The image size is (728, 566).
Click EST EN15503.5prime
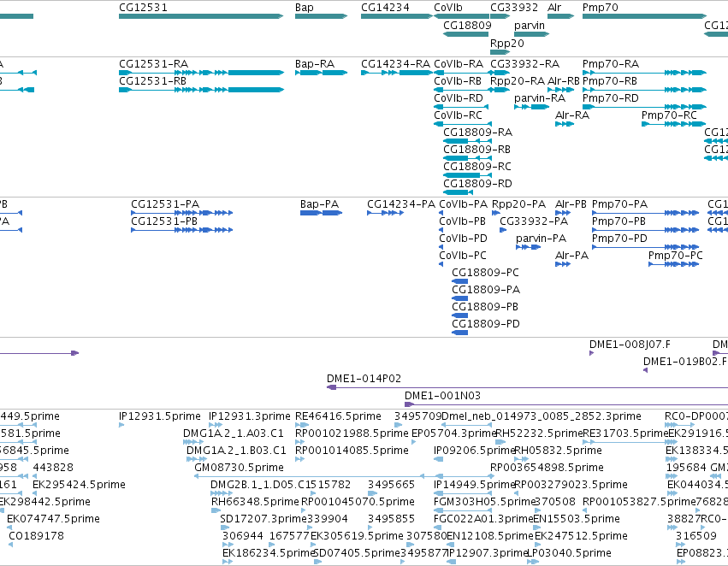point(577,519)
